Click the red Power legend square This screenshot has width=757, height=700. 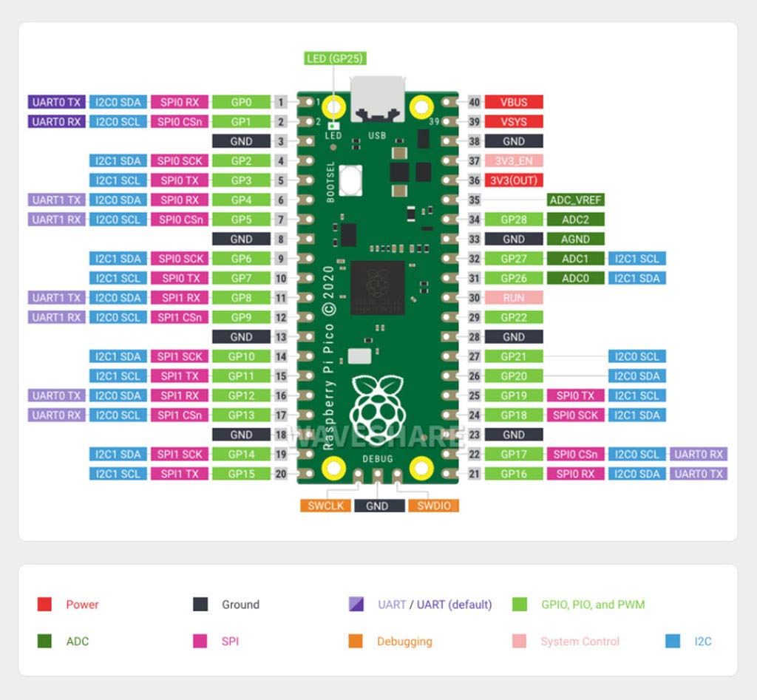44,605
